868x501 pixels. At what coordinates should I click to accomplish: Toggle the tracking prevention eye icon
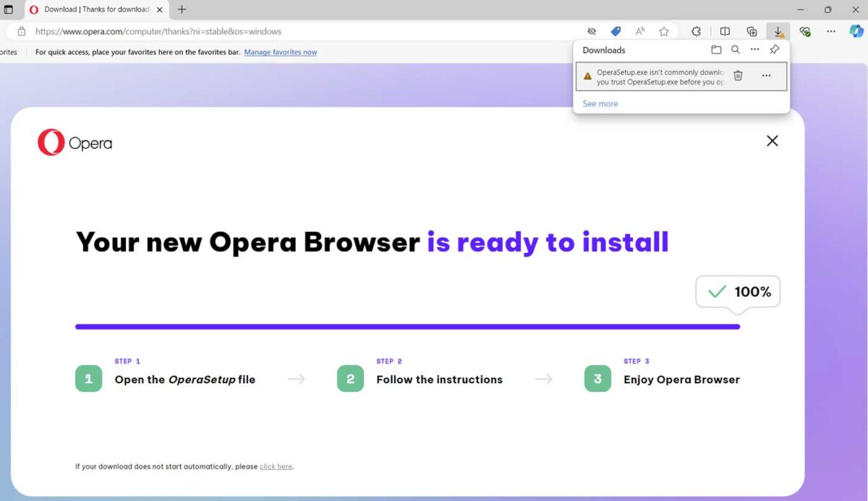click(592, 31)
